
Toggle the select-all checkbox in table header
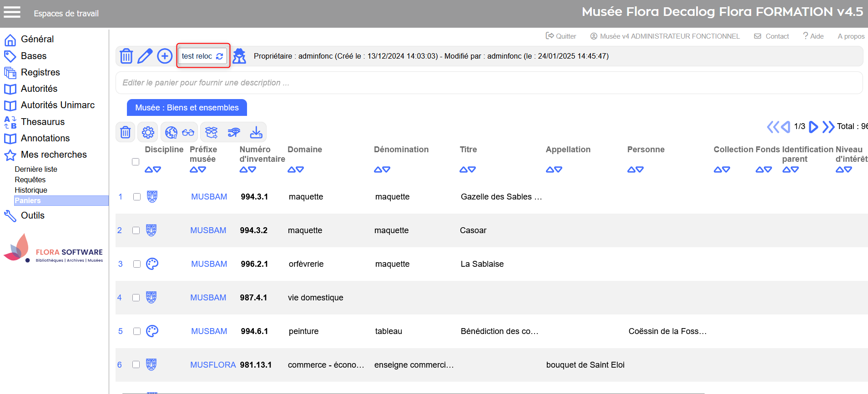tap(136, 162)
